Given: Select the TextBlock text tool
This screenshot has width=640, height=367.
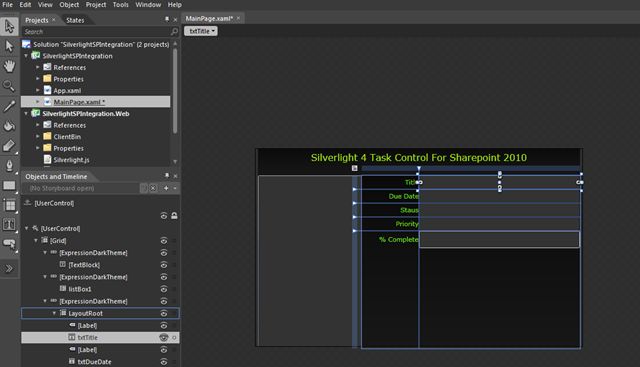Looking at the screenshot, I should 9,224.
